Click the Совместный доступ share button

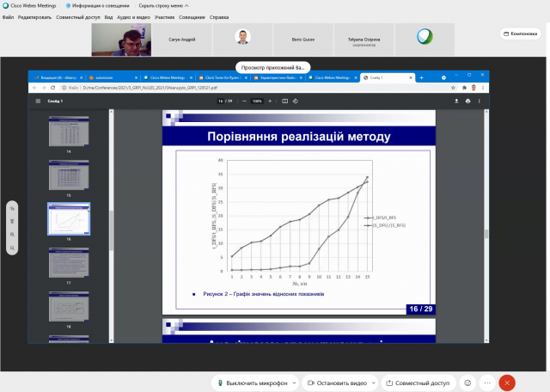[x=417, y=383]
